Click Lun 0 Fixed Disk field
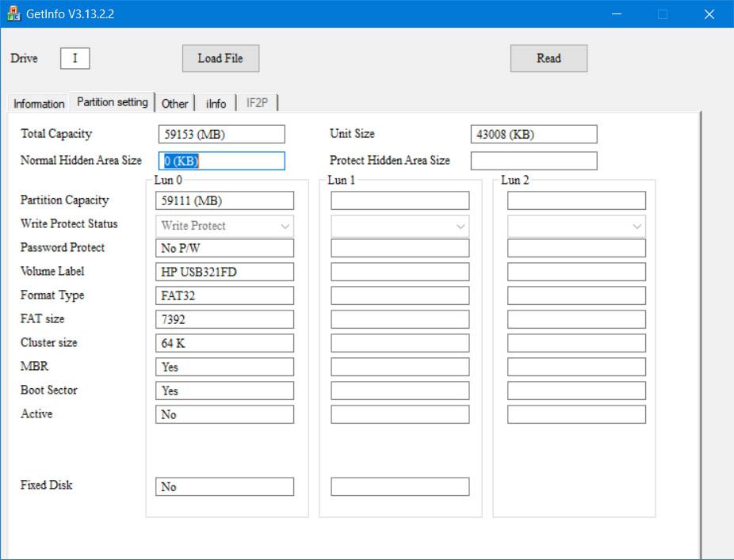The height and width of the screenshot is (560, 734). point(224,486)
